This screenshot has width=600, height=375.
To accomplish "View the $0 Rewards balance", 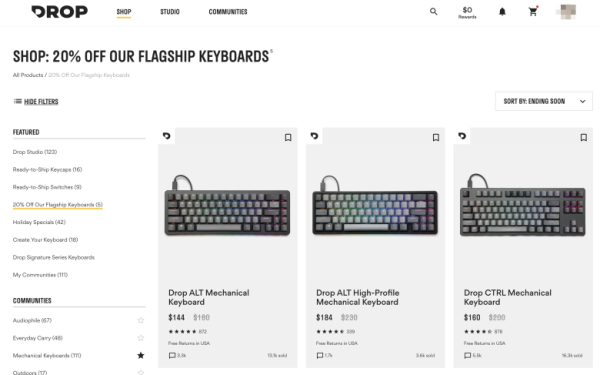I will [x=467, y=12].
